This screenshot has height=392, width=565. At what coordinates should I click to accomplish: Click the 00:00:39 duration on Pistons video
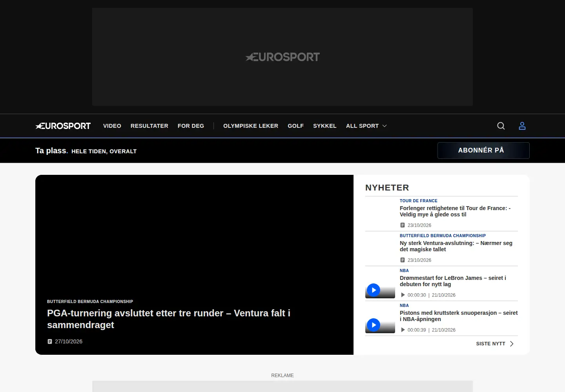click(x=417, y=330)
